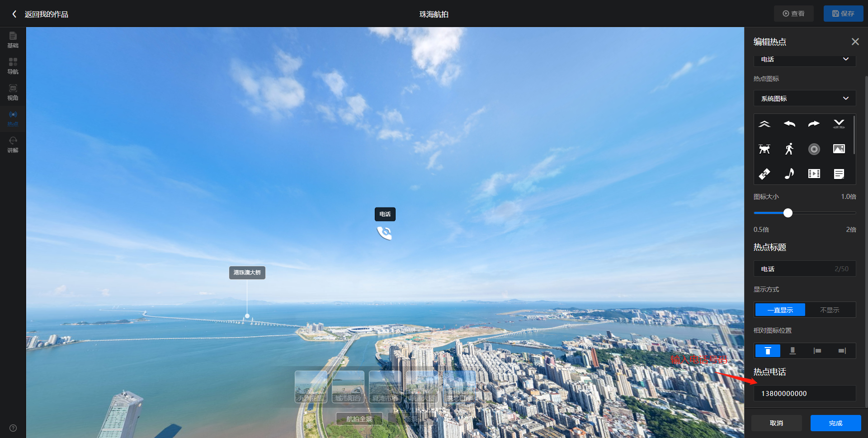This screenshot has height=438, width=868.
Task: Click the icon grid scrollbar
Action: click(x=854, y=135)
